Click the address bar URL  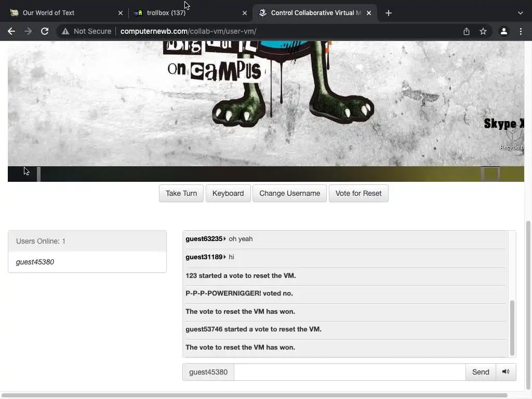coord(188,31)
